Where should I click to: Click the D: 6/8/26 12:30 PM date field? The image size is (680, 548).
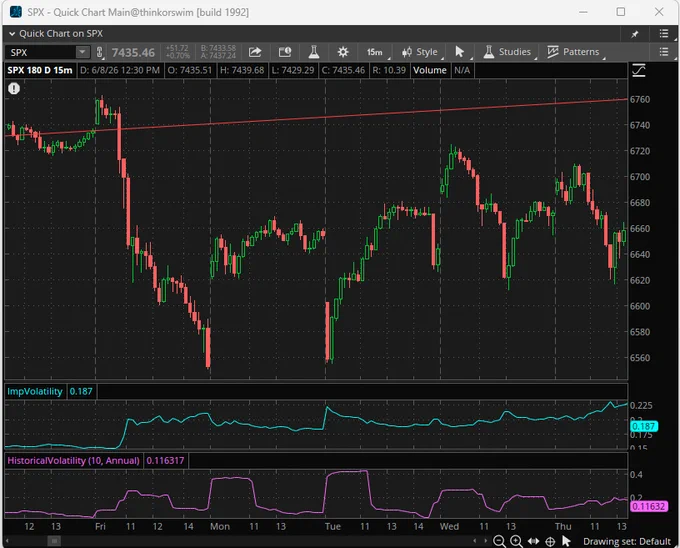120,70
